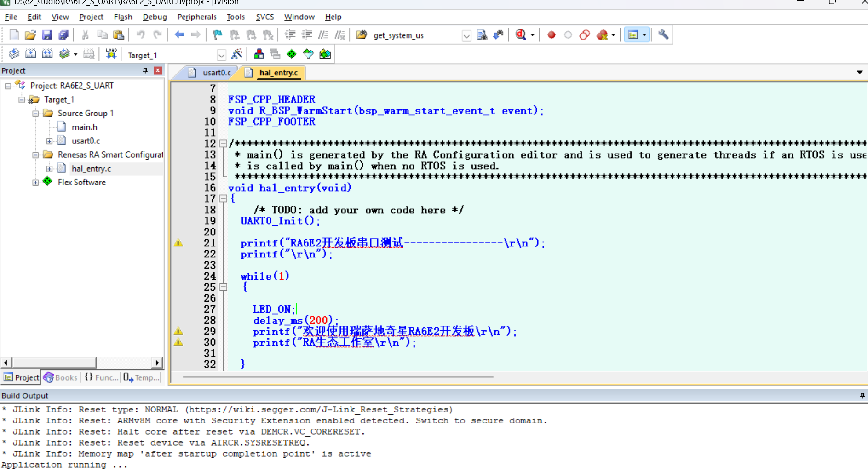The image size is (868, 469).
Task: Open the editor tab list dropdown arrow
Action: [x=859, y=72]
